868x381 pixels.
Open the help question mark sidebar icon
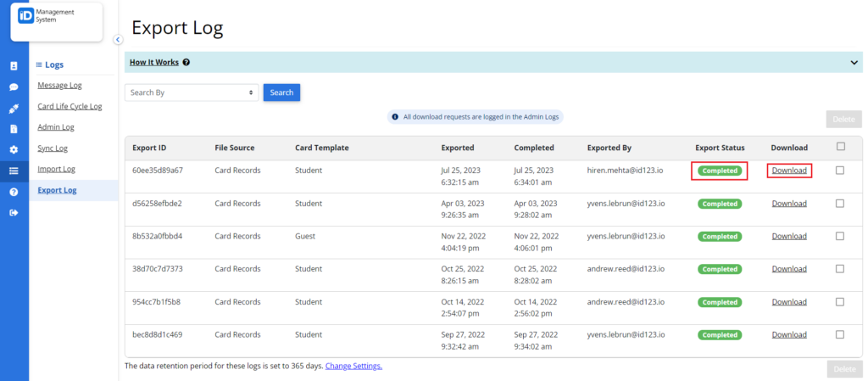click(14, 192)
